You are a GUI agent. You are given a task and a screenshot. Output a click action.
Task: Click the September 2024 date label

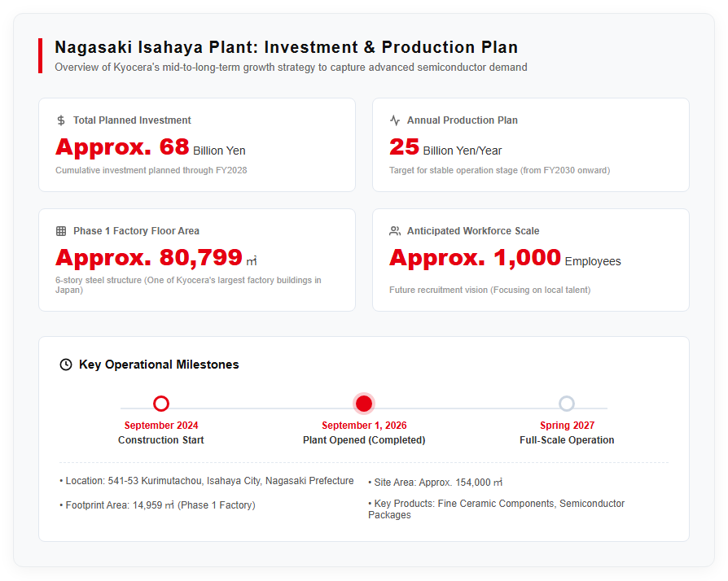pos(161,426)
